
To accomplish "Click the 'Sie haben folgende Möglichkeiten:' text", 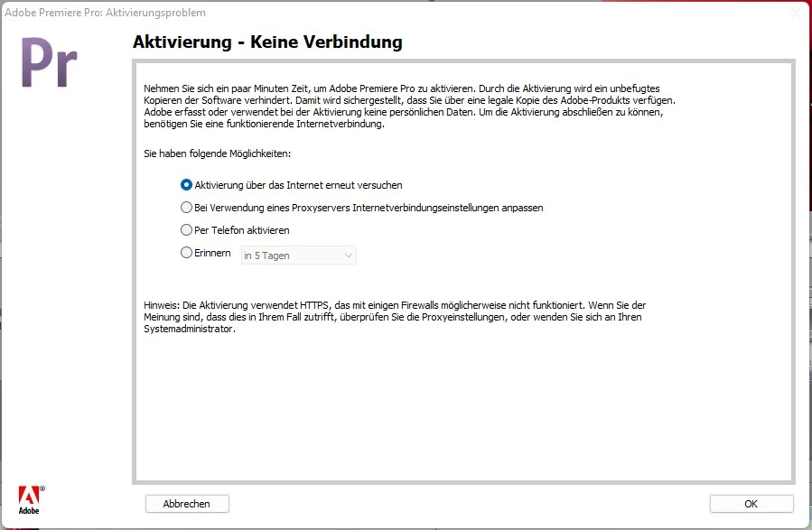I will [x=218, y=153].
